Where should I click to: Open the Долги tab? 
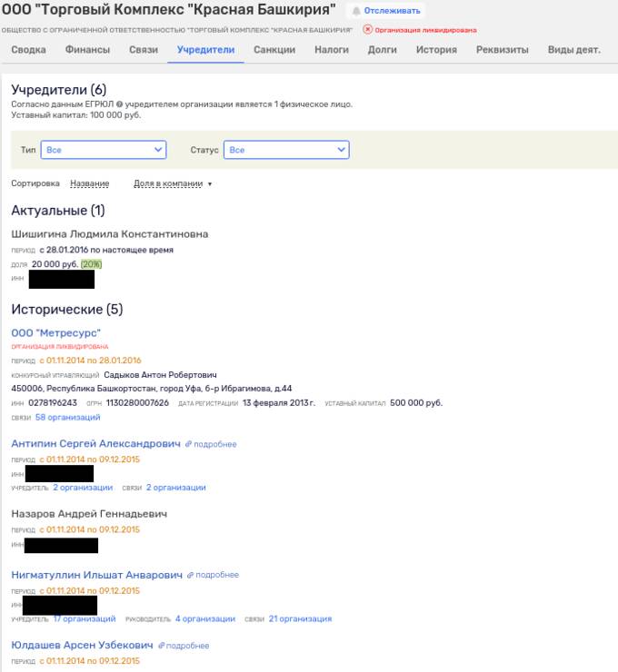coord(382,50)
